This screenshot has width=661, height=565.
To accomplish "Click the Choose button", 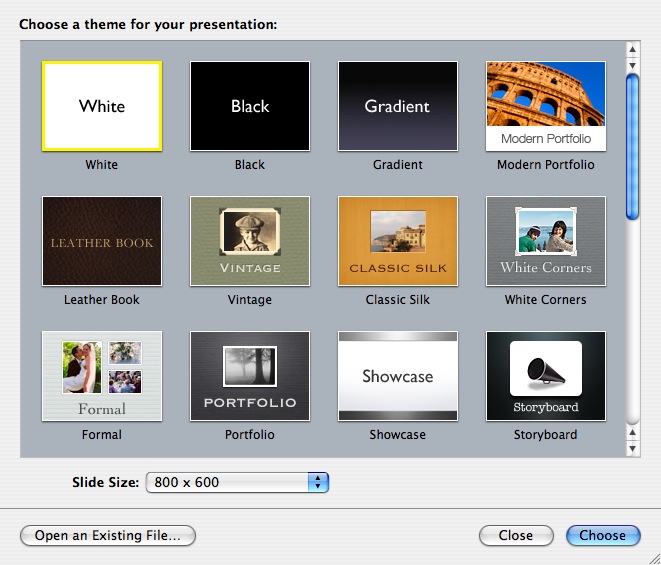I will 602,535.
